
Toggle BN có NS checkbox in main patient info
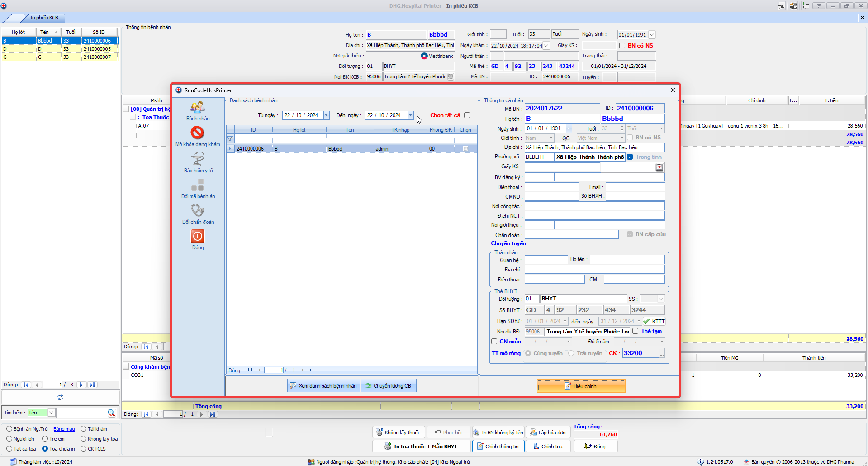coord(622,45)
